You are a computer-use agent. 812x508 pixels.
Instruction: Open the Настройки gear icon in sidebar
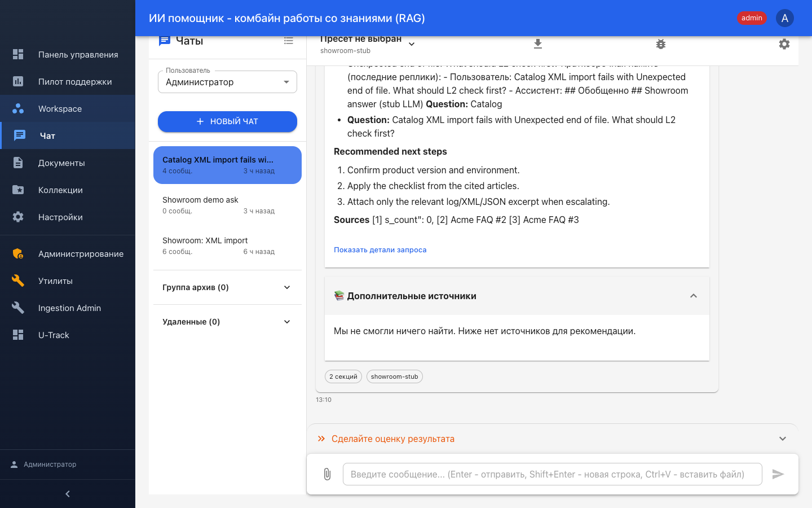coord(18,217)
